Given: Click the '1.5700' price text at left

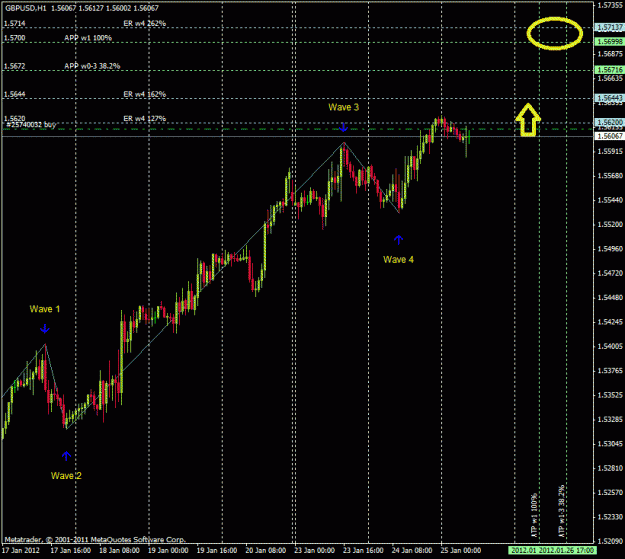Looking at the screenshot, I should click(x=14, y=38).
